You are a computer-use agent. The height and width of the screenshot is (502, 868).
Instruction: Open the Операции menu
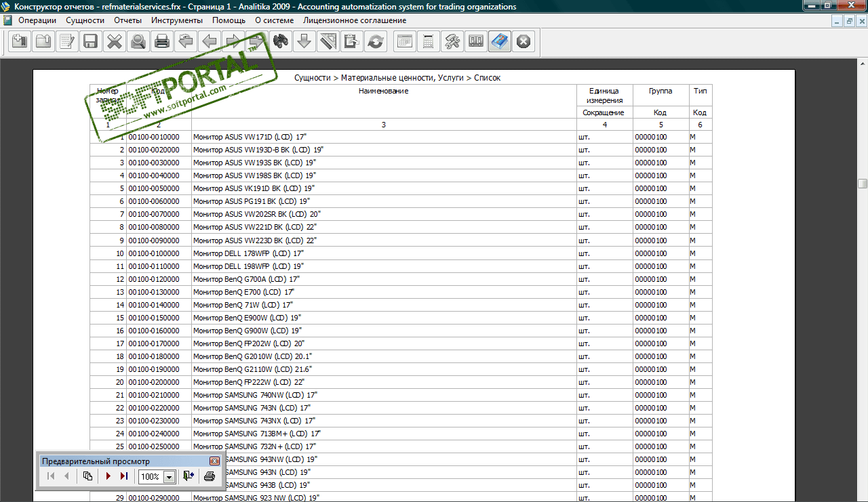[x=37, y=20]
